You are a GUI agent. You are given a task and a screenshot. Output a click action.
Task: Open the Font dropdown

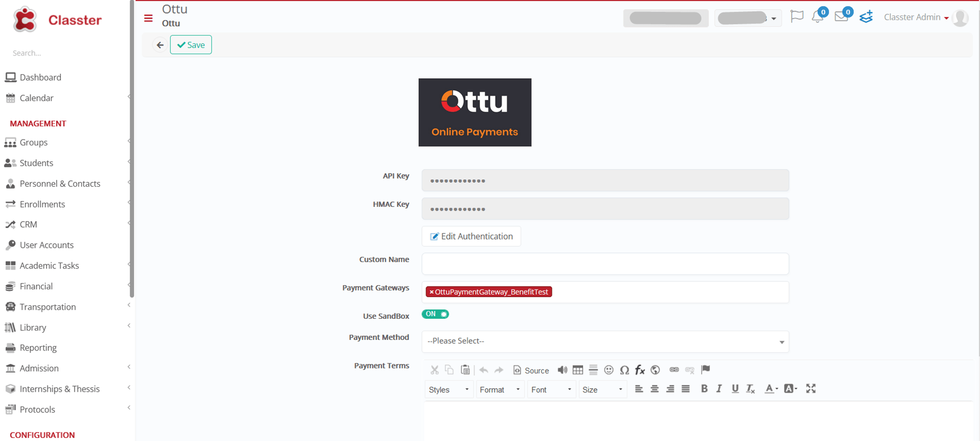coord(551,390)
